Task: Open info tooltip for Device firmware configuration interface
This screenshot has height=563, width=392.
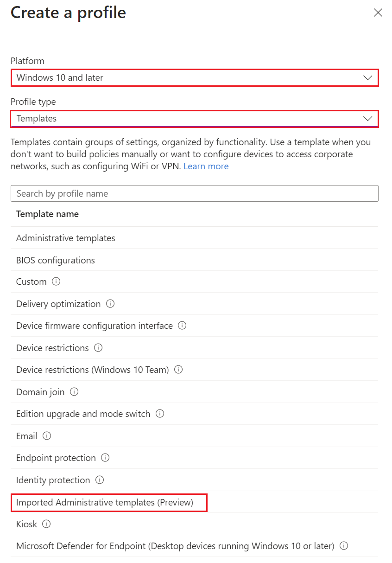Action: coord(182,326)
